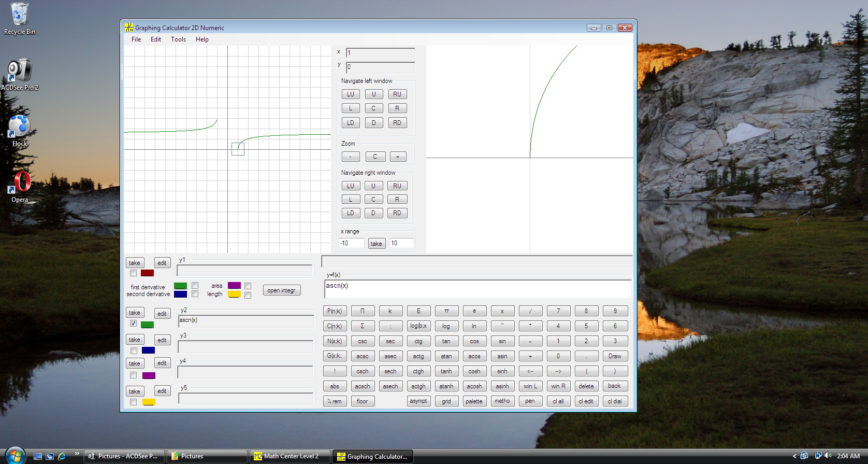Open the File menu
Screen dimensions: 868x464
(136, 39)
